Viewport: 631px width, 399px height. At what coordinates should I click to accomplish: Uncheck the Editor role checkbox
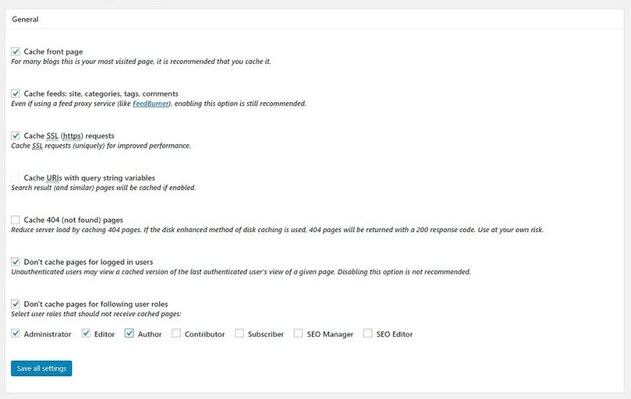(86, 333)
